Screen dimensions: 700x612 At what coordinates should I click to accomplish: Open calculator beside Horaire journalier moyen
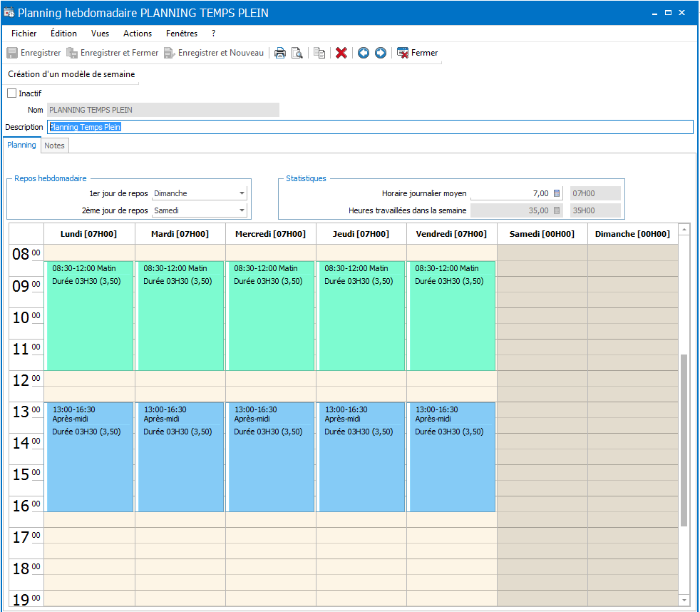557,193
